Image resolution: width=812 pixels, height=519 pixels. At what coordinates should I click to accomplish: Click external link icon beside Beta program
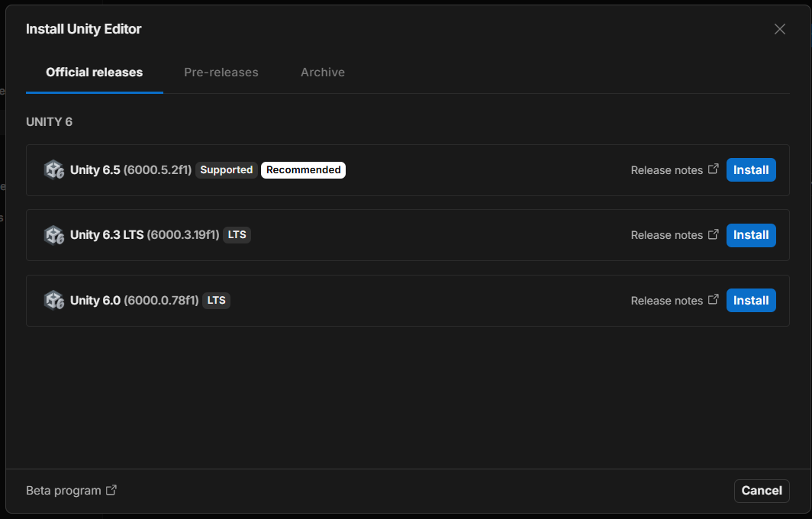pyautogui.click(x=111, y=490)
